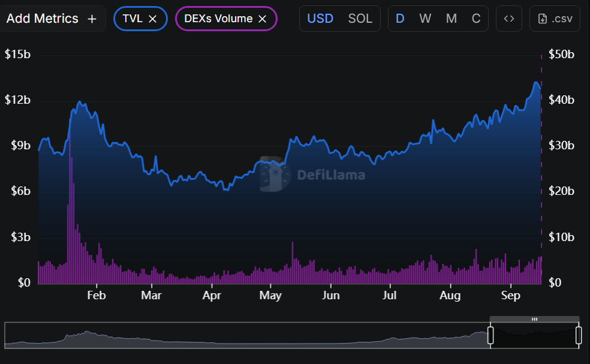Click the Add Metrics button
The width and height of the screenshot is (590, 364).
point(53,19)
